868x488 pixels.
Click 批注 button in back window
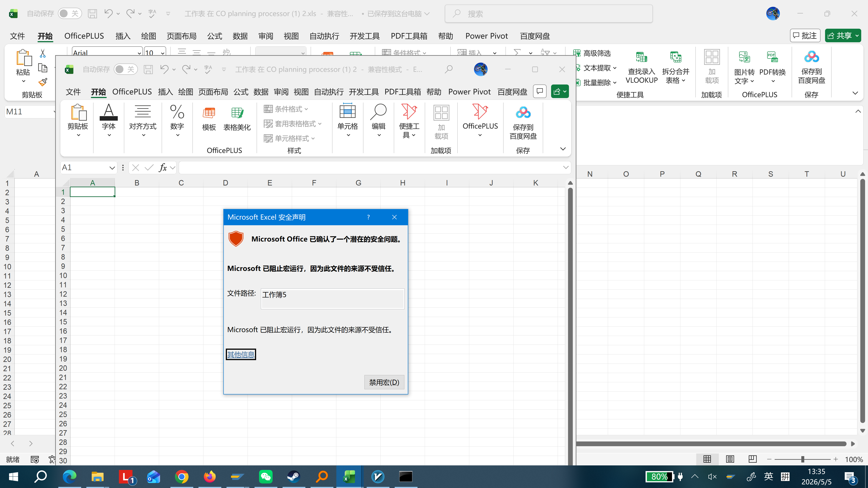(805, 36)
